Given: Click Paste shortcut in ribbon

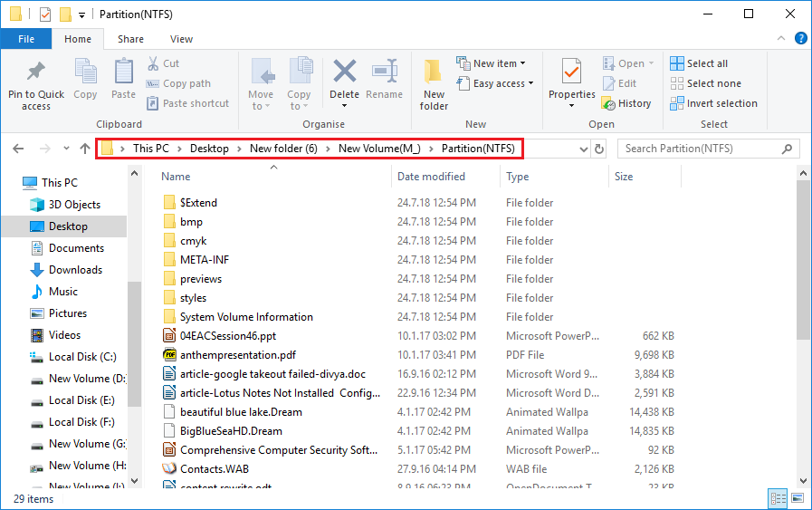Looking at the screenshot, I should 187,103.
